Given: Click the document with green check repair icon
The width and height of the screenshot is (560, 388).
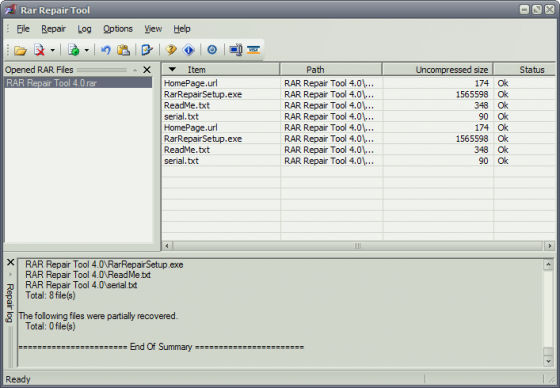Looking at the screenshot, I should pos(74,50).
